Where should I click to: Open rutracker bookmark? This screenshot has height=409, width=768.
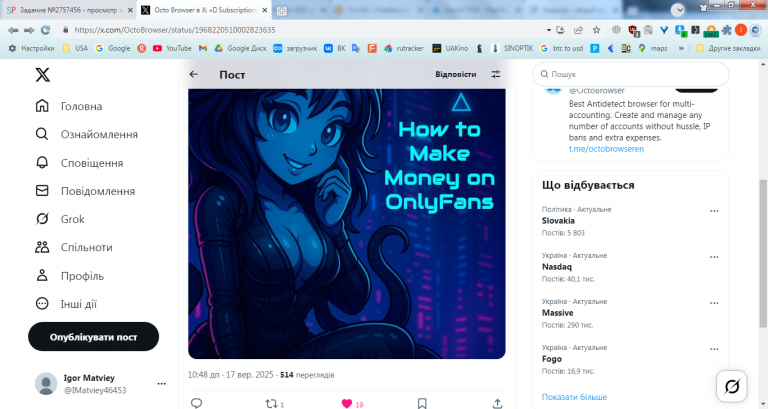404,48
